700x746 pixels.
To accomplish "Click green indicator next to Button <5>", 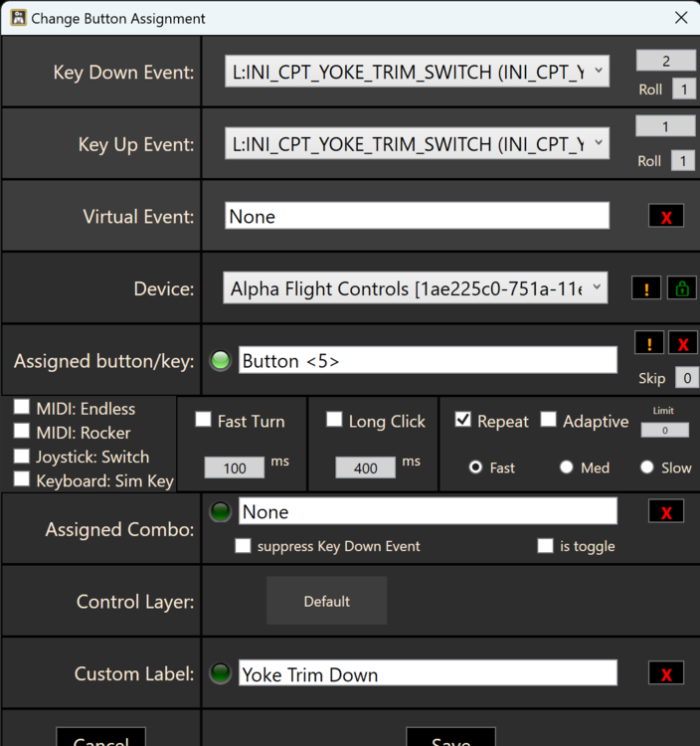I will [x=221, y=361].
